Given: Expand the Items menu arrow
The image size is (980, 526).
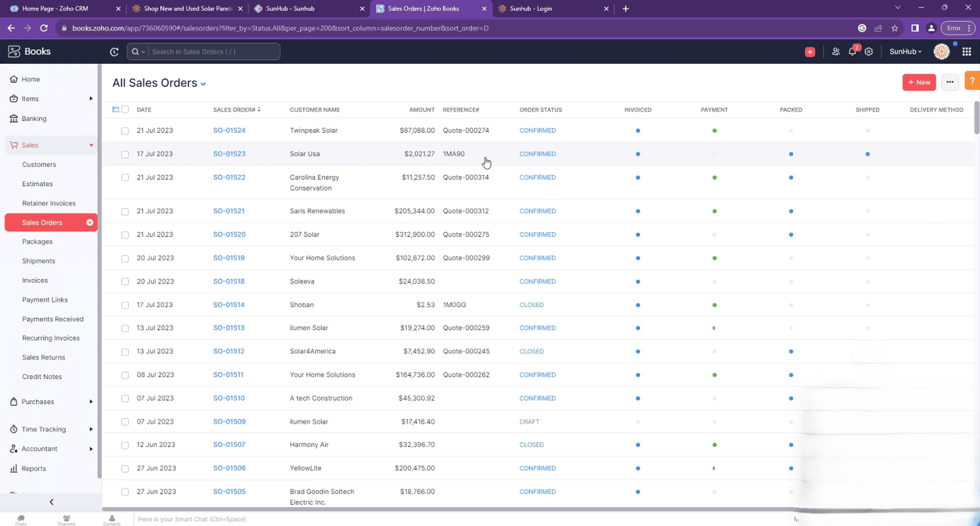Looking at the screenshot, I should [91, 99].
